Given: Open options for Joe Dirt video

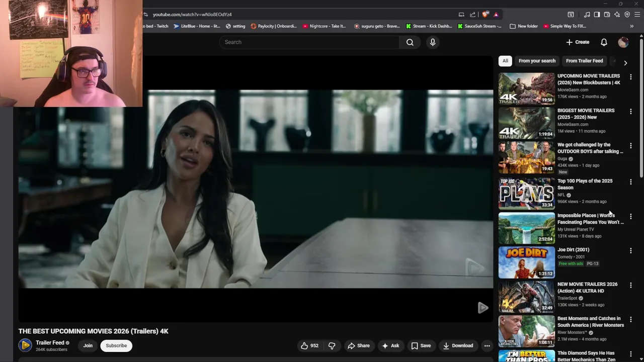Looking at the screenshot, I should pyautogui.click(x=630, y=250).
